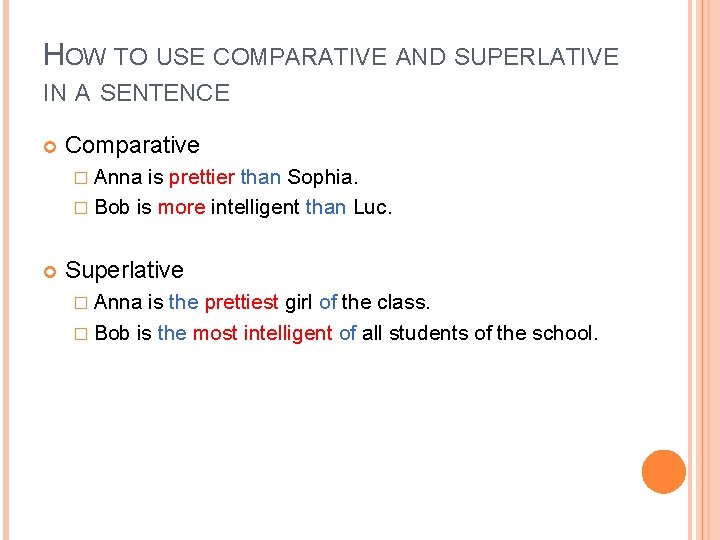Click the large orange circle

(x=664, y=472)
